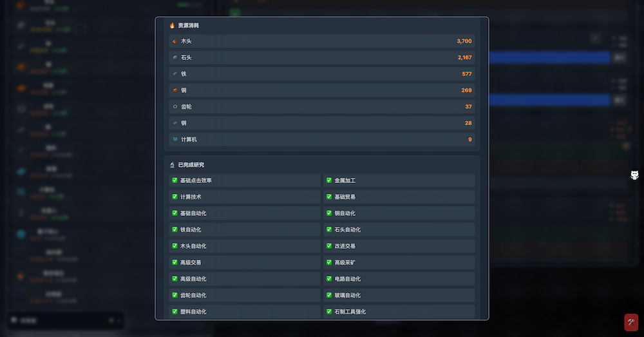Click the flame icon next to 资源消耗
The image size is (644, 337).
pos(172,26)
